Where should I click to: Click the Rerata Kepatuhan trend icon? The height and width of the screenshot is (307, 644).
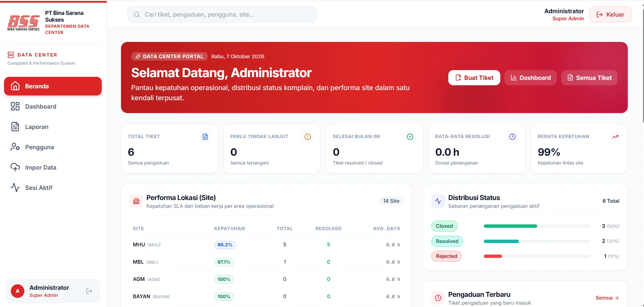coord(615,137)
